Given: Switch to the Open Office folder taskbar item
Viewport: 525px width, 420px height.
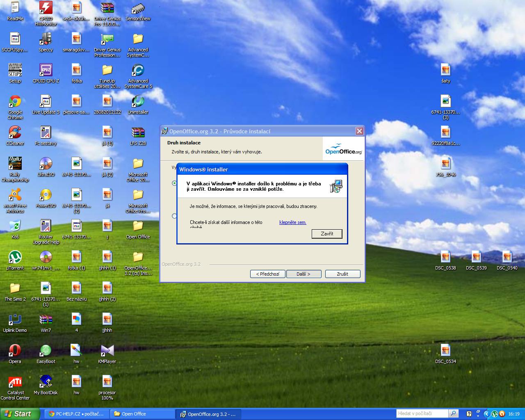Looking at the screenshot, I should (x=143, y=414).
